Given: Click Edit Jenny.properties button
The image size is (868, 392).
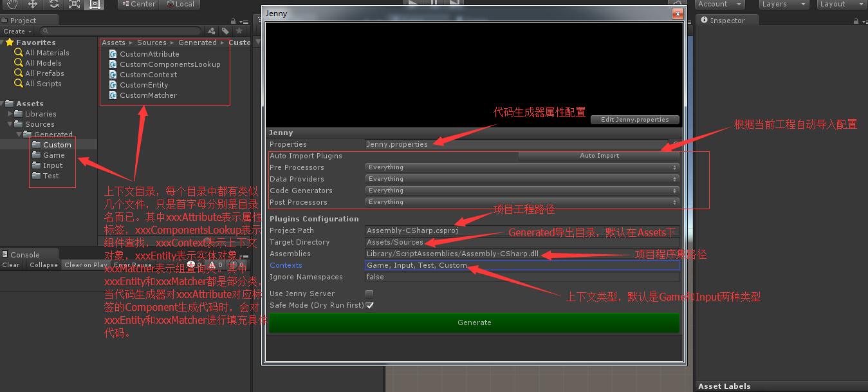Looking at the screenshot, I should 634,120.
